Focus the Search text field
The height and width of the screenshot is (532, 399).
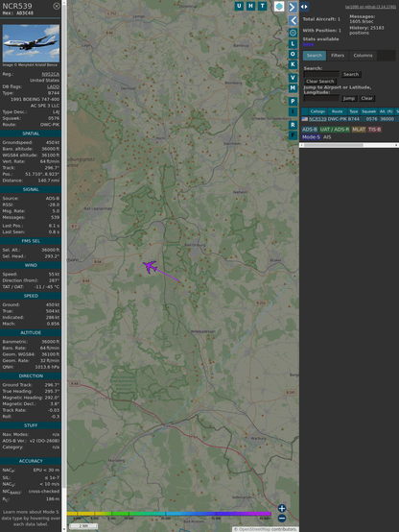[x=321, y=74]
